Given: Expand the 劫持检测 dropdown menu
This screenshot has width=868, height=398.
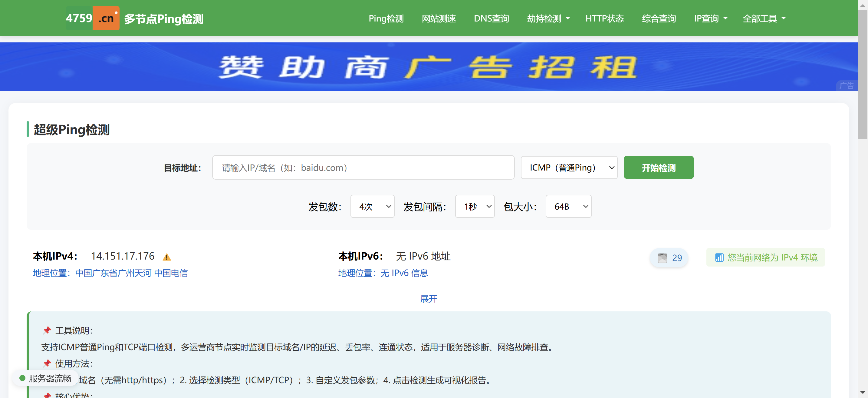Looking at the screenshot, I should [548, 18].
